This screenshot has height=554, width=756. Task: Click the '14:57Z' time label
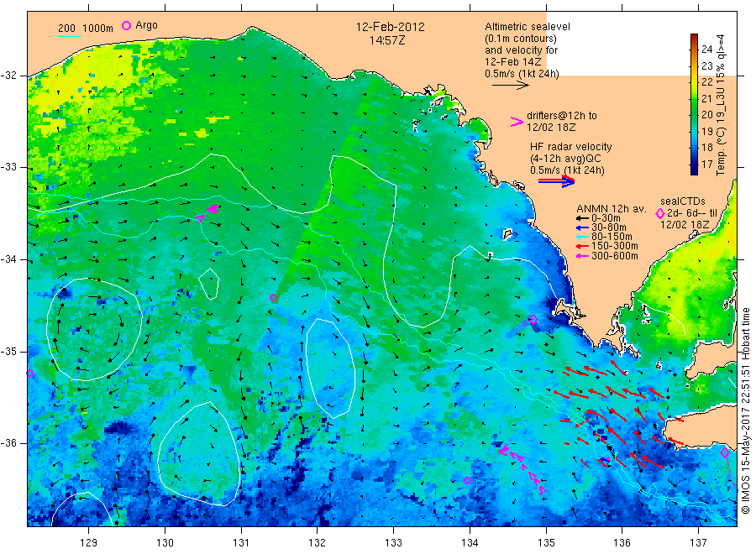pyautogui.click(x=387, y=40)
